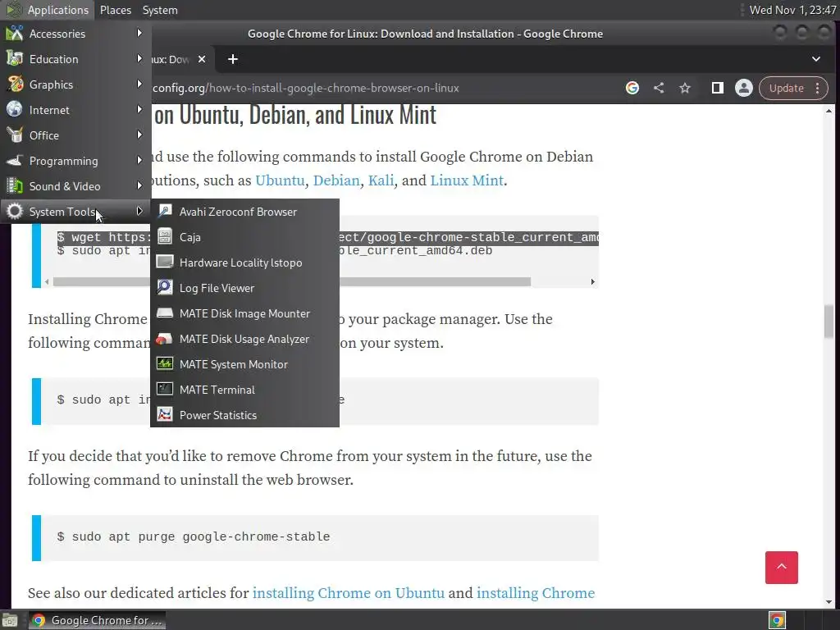Image resolution: width=840 pixels, height=630 pixels.
Task: Toggle the Chrome side panel
Action: tap(717, 88)
